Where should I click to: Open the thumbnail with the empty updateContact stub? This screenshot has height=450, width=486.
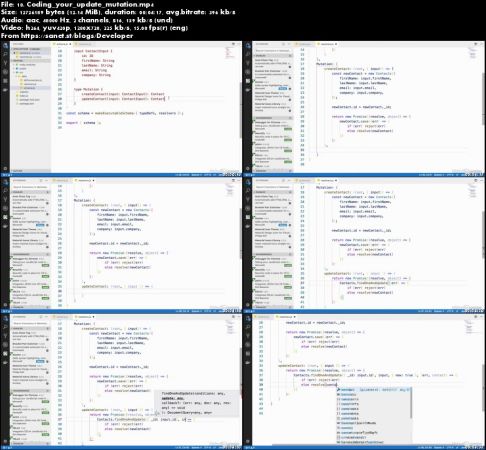[121, 245]
